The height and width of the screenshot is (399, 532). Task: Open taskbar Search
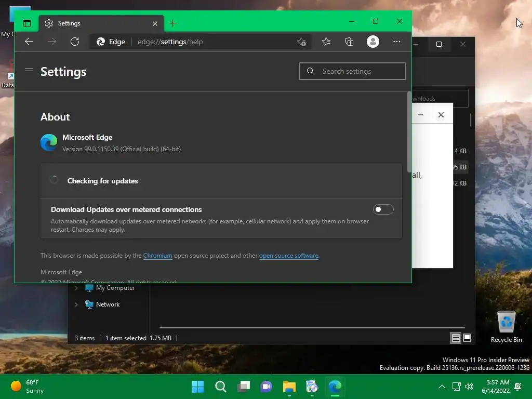point(220,387)
